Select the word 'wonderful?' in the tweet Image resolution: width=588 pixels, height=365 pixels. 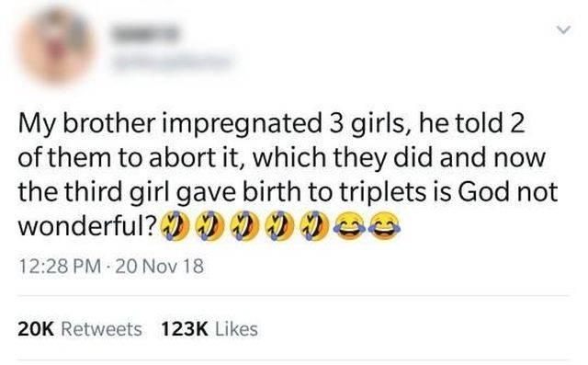point(88,226)
